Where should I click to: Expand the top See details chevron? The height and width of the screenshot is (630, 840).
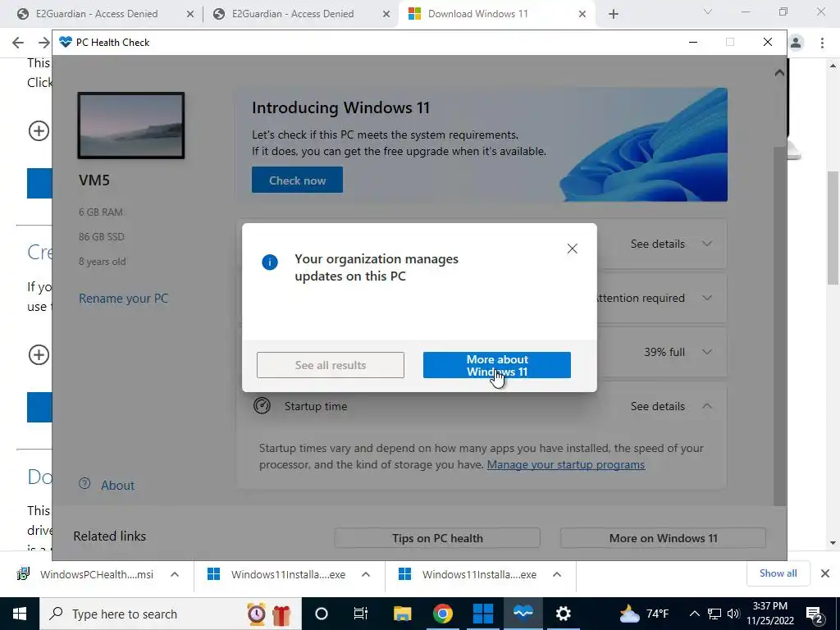[707, 244]
